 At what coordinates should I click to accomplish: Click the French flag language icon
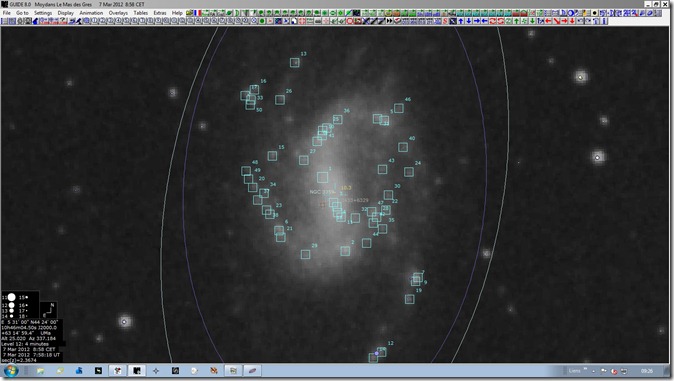pos(197,13)
